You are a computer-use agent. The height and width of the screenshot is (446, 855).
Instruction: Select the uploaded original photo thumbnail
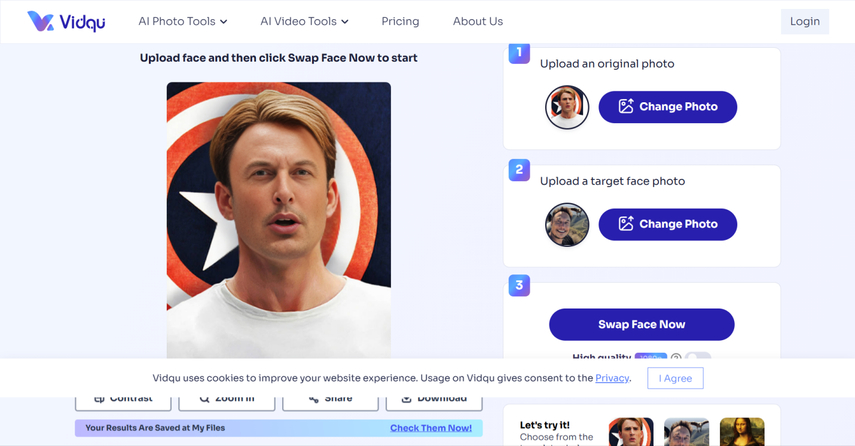(567, 107)
